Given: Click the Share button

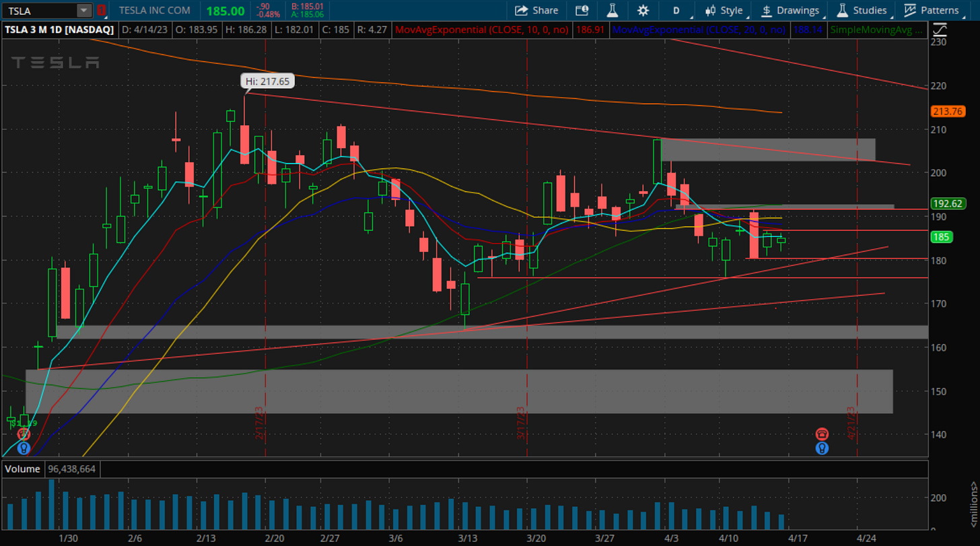Looking at the screenshot, I should [x=536, y=10].
